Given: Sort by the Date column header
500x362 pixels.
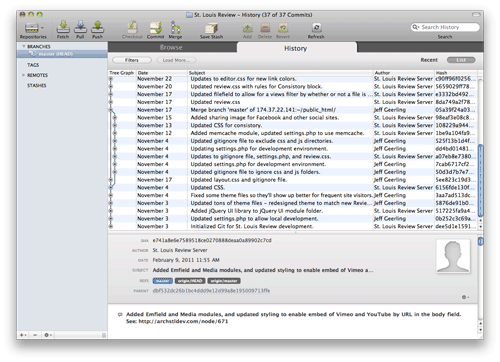Looking at the screenshot, I should pos(161,73).
